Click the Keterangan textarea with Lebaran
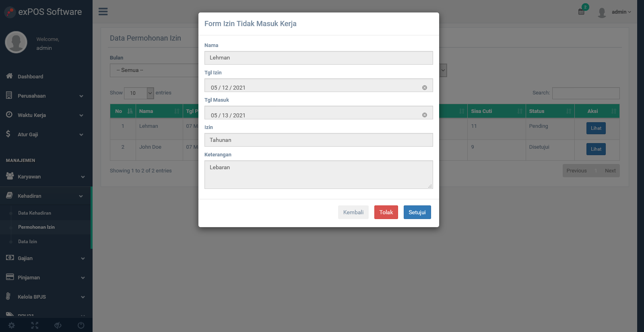This screenshot has height=332, width=644. coord(319,175)
